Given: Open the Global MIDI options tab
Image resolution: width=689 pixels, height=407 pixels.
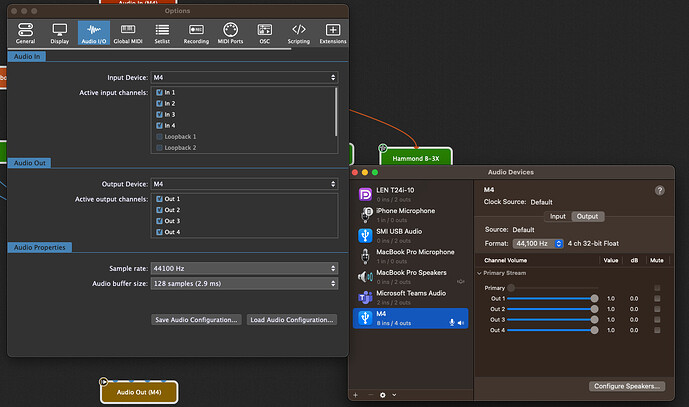Looking at the screenshot, I should click(x=128, y=33).
